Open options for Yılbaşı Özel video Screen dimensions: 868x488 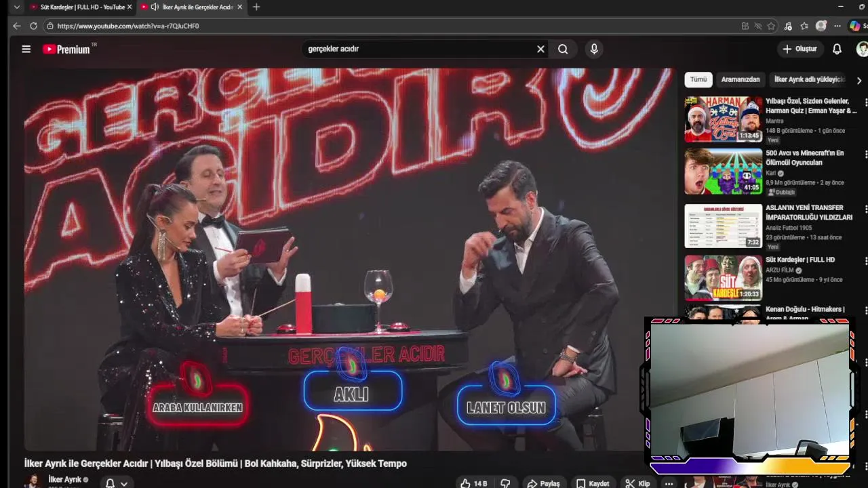tap(865, 102)
